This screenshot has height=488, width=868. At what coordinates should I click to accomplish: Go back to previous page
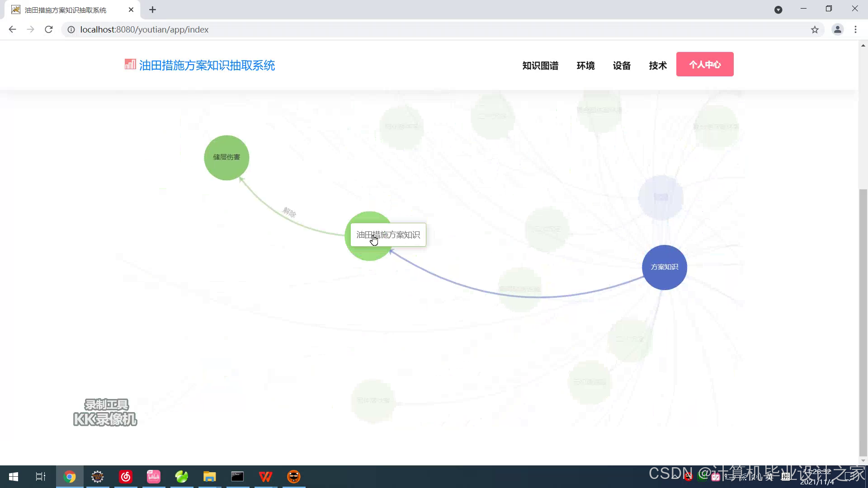point(12,30)
